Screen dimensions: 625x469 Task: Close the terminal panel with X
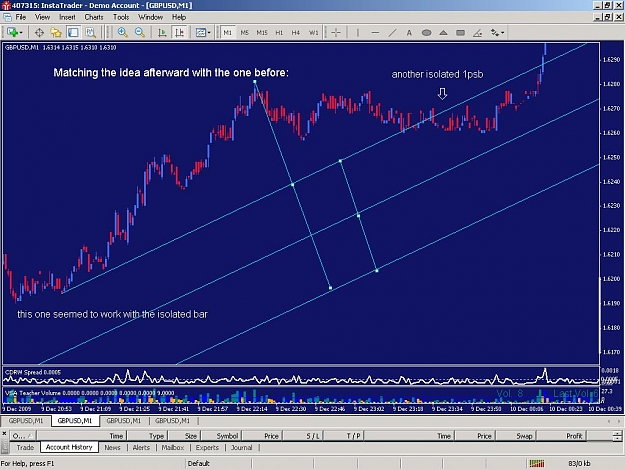[4, 434]
